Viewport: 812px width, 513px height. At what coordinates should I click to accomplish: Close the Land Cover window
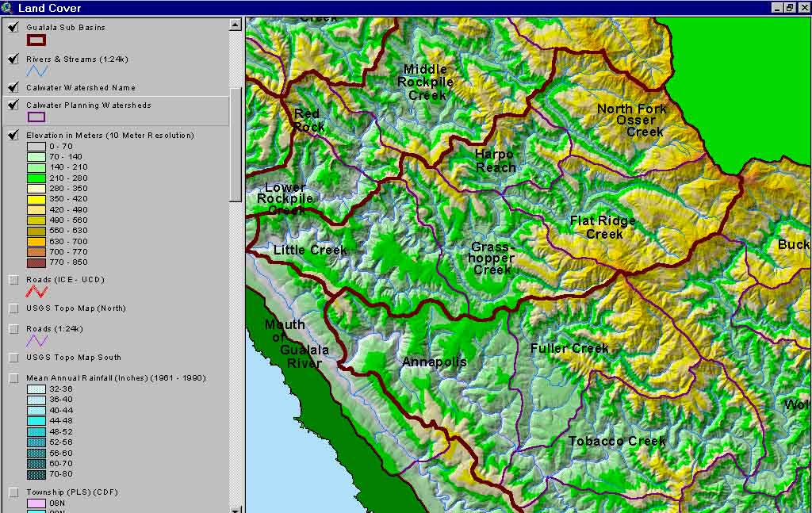[804, 8]
